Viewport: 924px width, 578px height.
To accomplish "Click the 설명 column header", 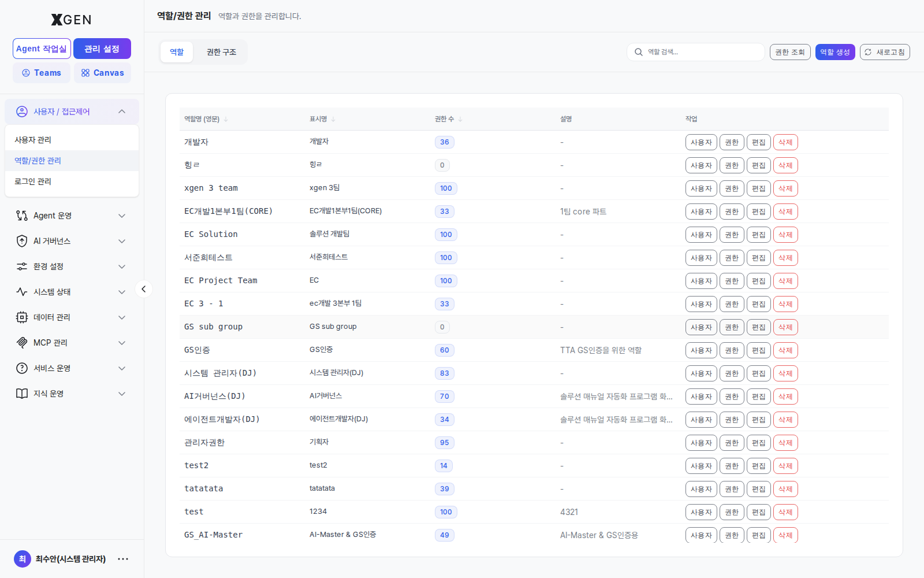I will coord(566,119).
